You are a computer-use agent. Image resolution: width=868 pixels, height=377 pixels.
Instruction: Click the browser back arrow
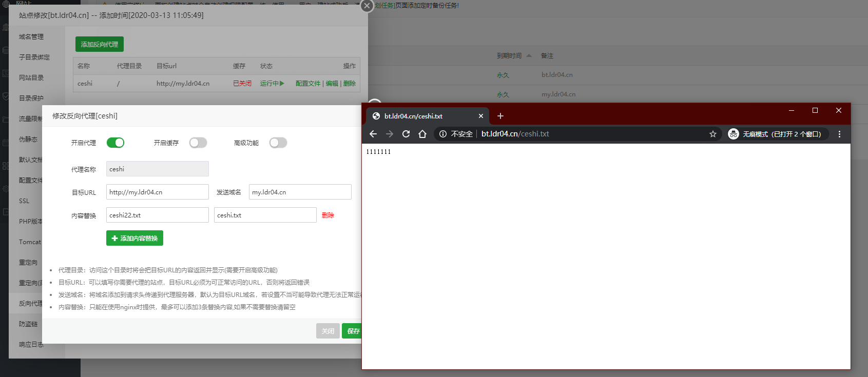coord(373,134)
